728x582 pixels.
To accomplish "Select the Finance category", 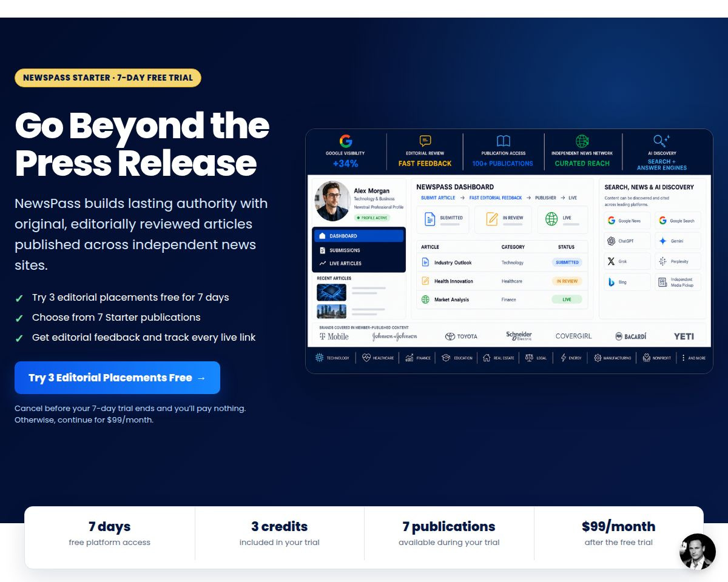I will pos(418,358).
